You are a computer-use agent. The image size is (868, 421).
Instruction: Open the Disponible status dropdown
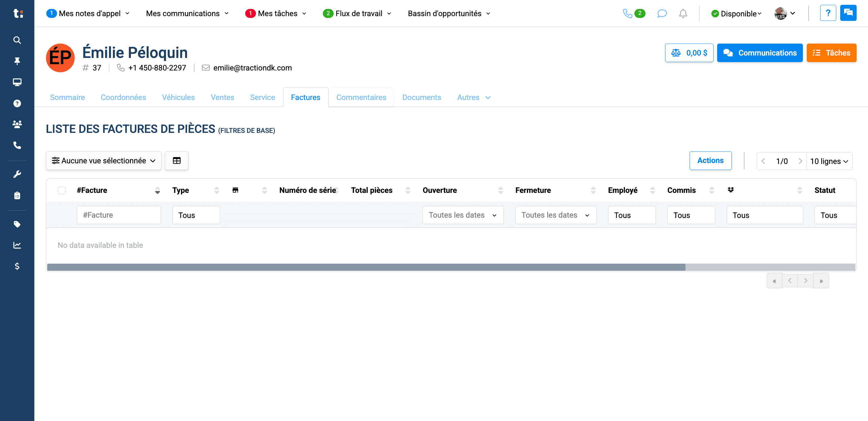tap(736, 13)
